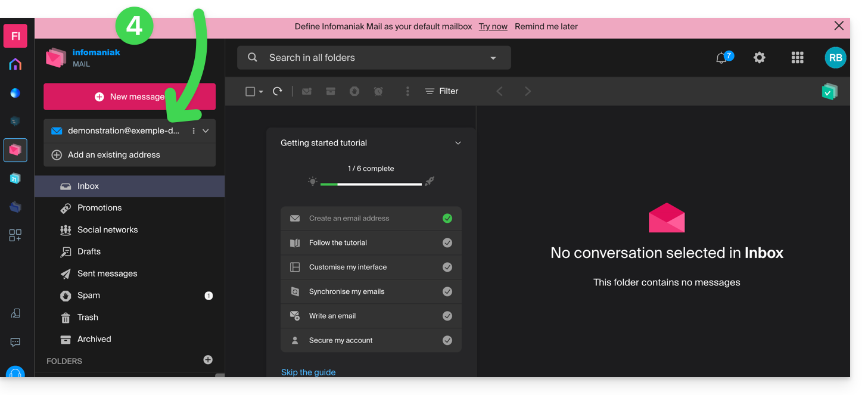Open settings gear icon
Viewport: 868px width, 395px height.
(759, 58)
